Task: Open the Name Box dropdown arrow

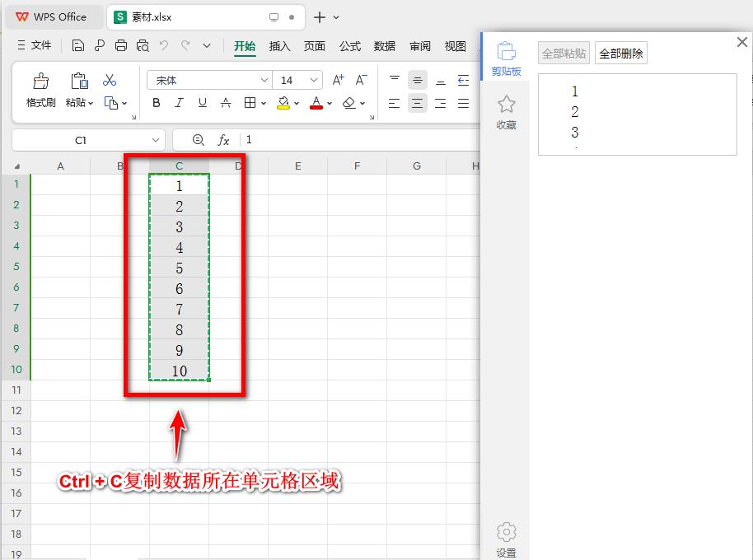Action: (155, 140)
